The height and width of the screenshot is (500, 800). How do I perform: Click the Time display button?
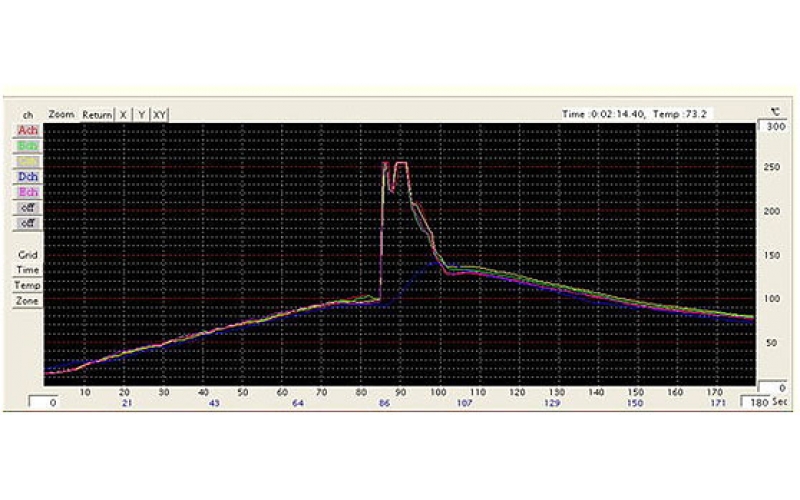pos(28,270)
